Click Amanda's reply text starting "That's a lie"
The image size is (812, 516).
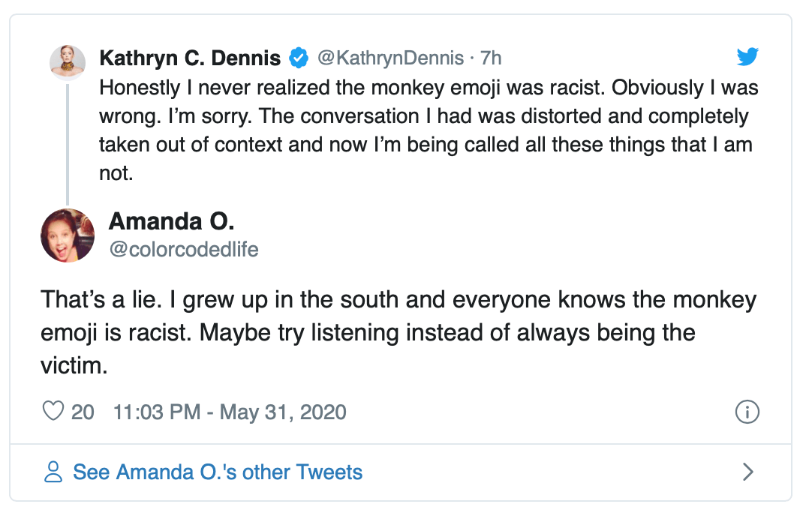(398, 332)
